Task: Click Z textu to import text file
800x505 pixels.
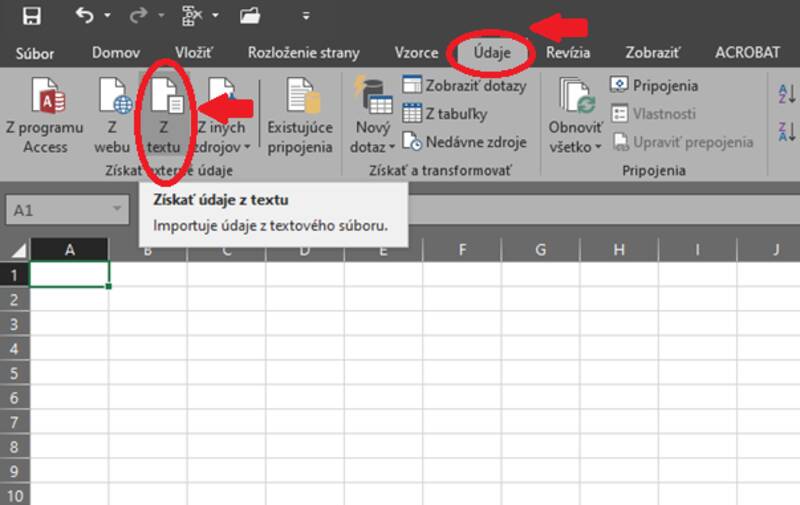Action: [164, 115]
